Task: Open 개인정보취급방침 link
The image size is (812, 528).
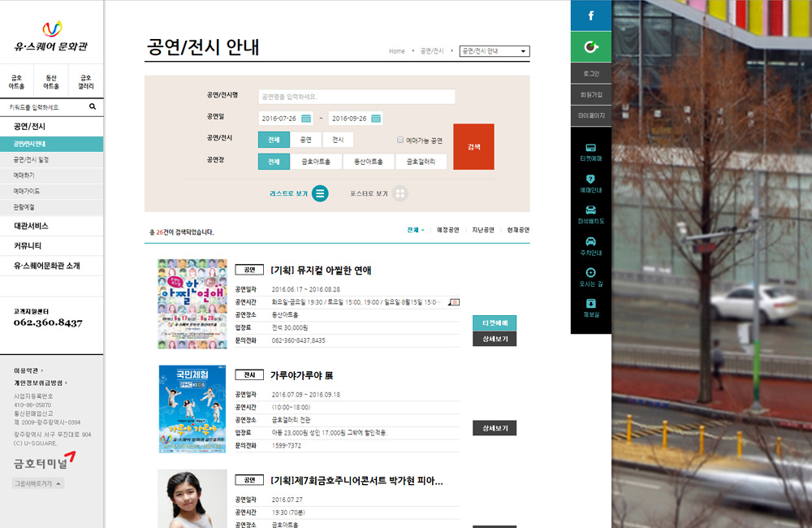Action: [x=41, y=383]
